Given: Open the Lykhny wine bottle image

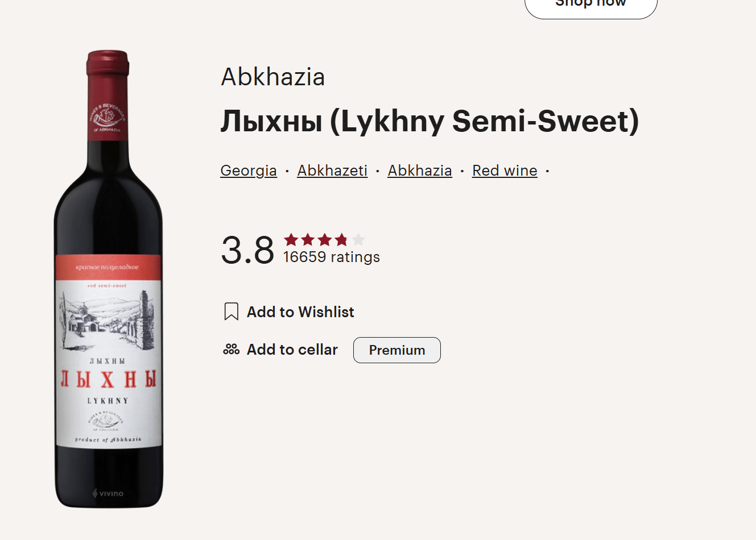Looking at the screenshot, I should (108, 279).
